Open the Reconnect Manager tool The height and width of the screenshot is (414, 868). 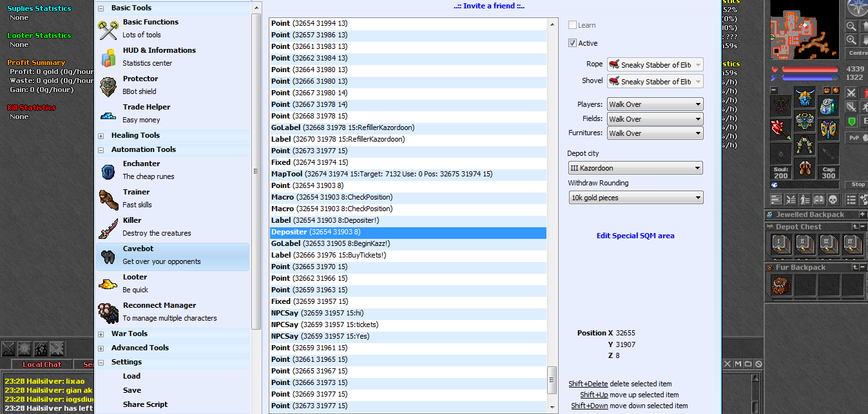pyautogui.click(x=159, y=306)
